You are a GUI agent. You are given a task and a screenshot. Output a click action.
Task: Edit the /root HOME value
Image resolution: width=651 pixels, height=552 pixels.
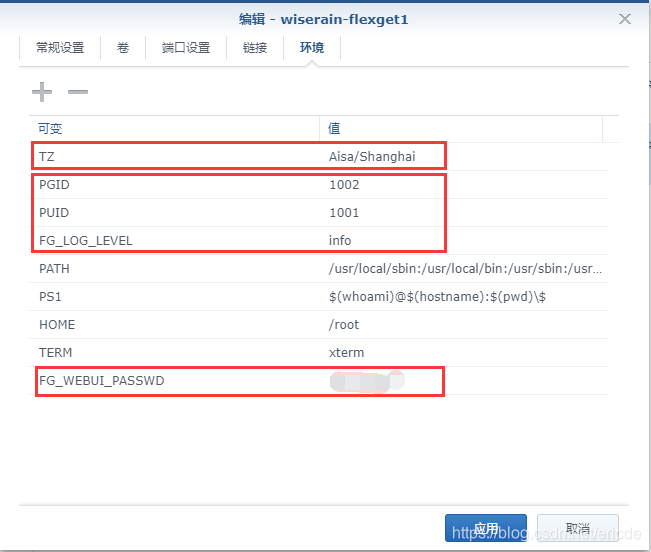pos(344,325)
